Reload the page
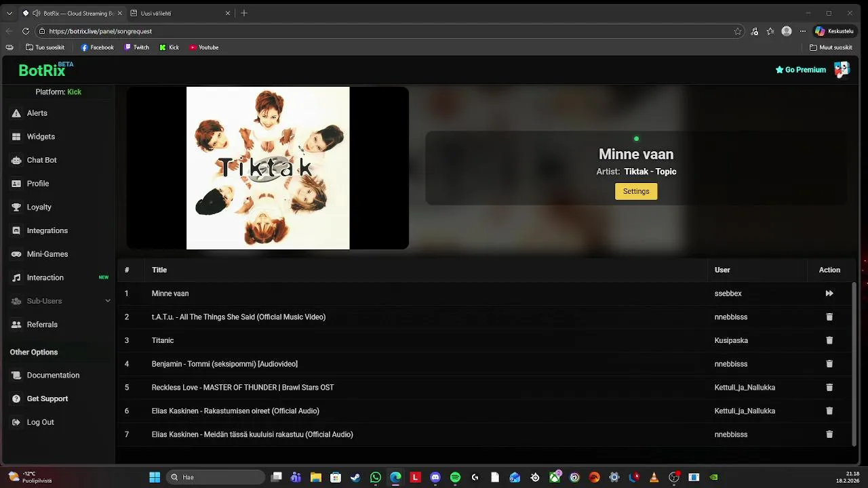Image resolution: width=868 pixels, height=488 pixels. (26, 31)
